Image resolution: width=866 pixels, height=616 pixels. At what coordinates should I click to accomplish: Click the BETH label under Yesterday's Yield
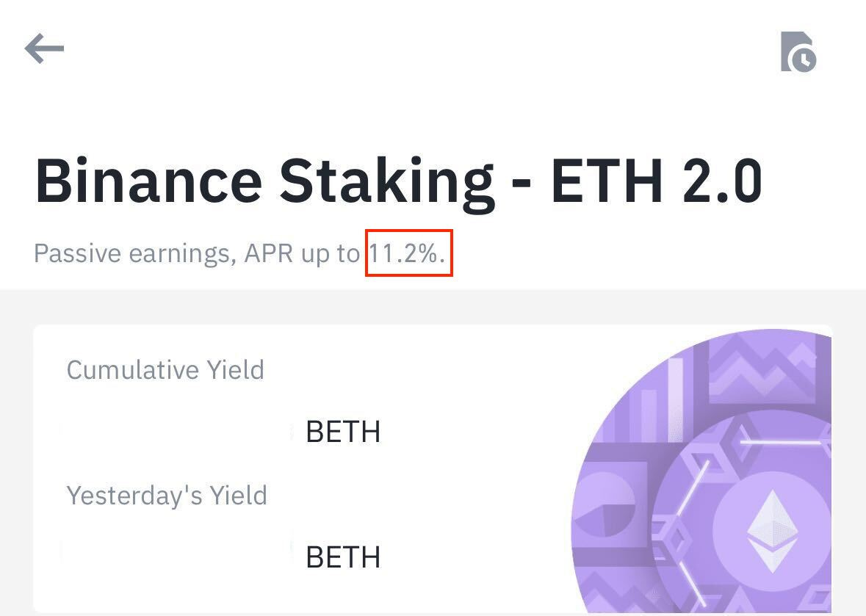[342, 557]
